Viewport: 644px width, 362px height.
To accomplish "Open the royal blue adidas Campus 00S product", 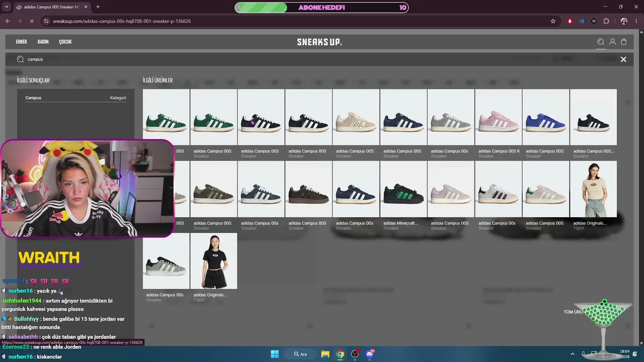I will coord(545,124).
